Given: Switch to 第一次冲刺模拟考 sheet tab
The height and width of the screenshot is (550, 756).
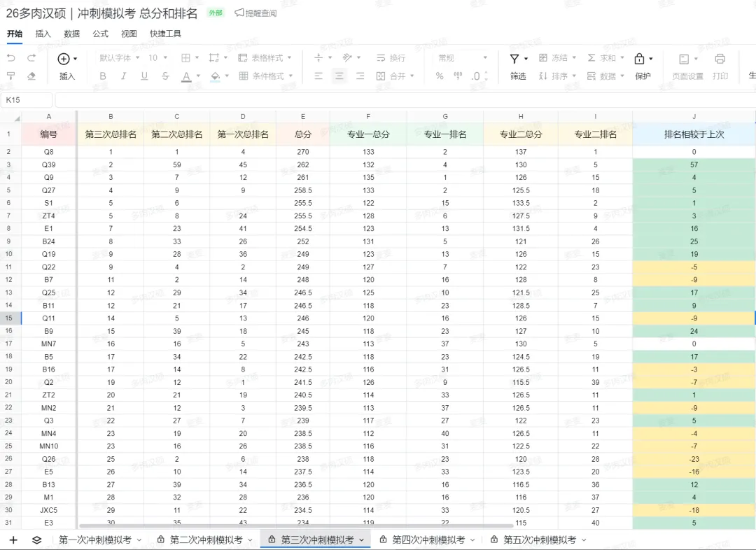Looking at the screenshot, I should pyautogui.click(x=95, y=540).
